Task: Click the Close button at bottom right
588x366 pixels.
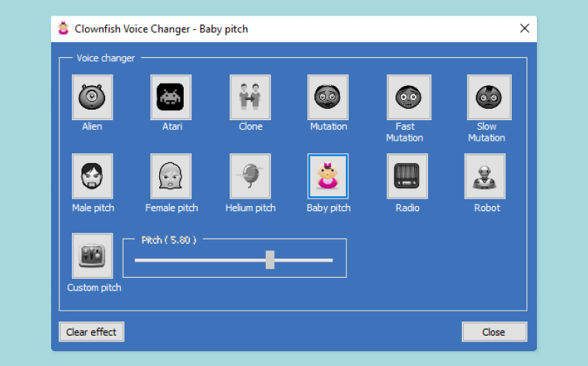Action: 494,332
